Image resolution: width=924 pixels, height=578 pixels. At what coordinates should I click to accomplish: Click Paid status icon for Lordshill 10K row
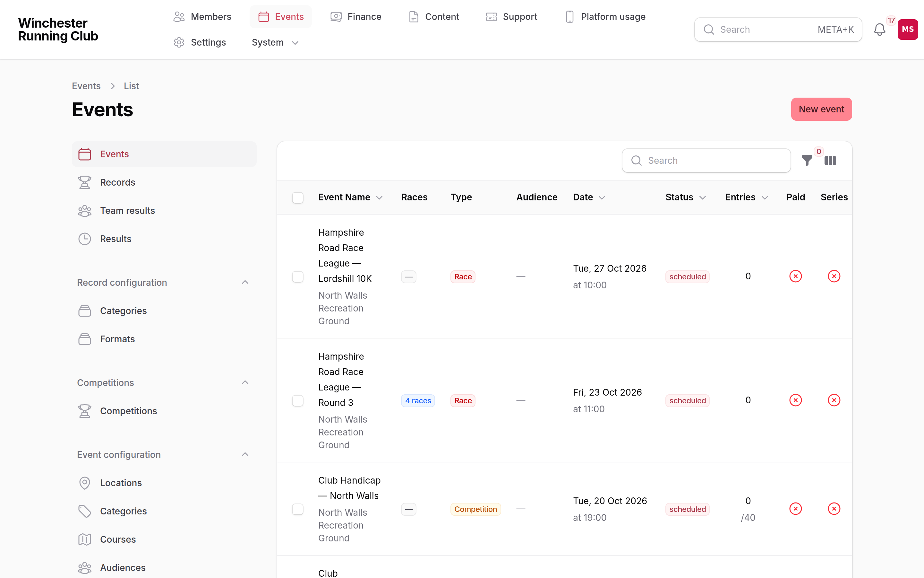coord(795,276)
